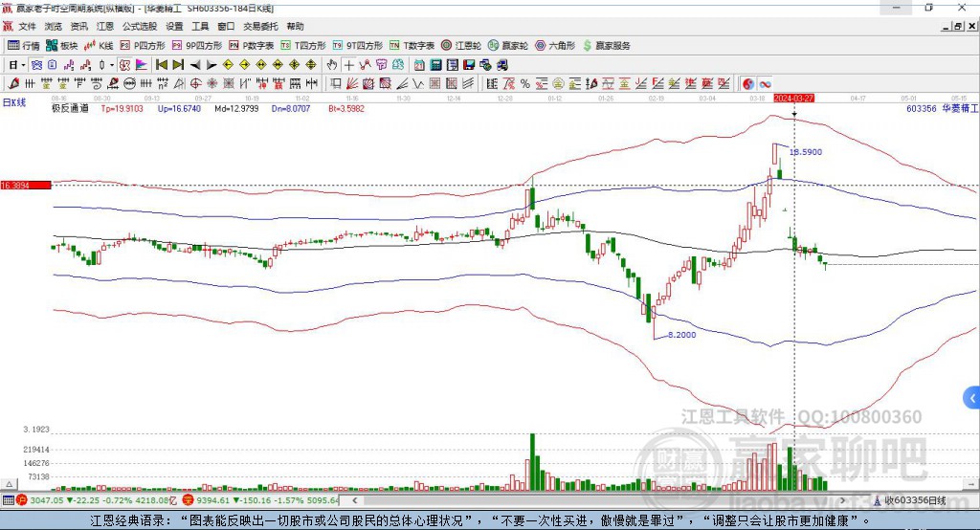Step chart right with black arrow
The height and width of the screenshot is (530, 980).
[212, 65]
